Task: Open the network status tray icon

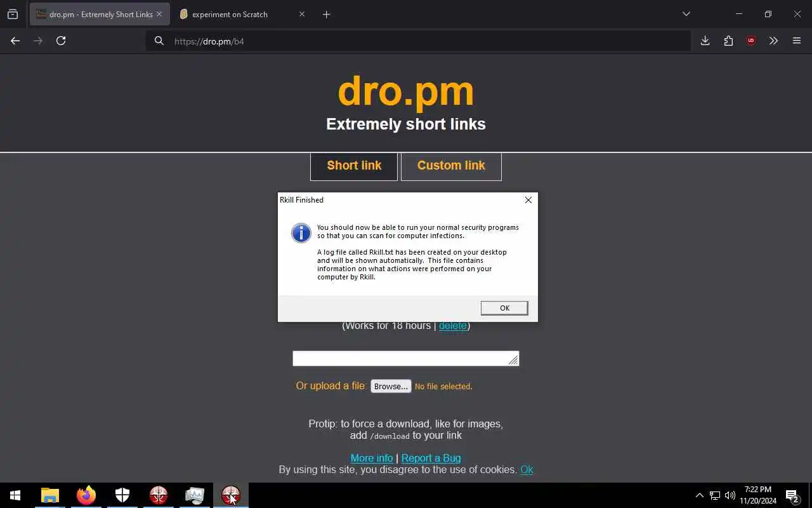Action: coord(715,495)
